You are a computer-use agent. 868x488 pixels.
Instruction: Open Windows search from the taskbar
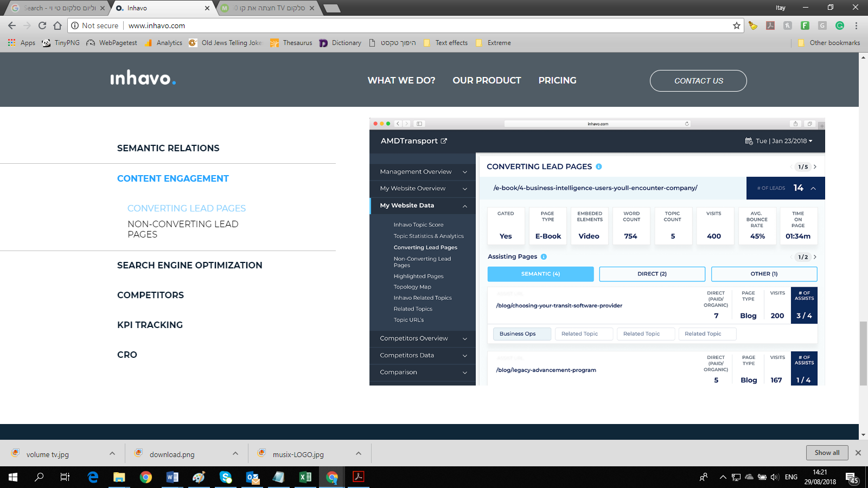[x=39, y=477]
